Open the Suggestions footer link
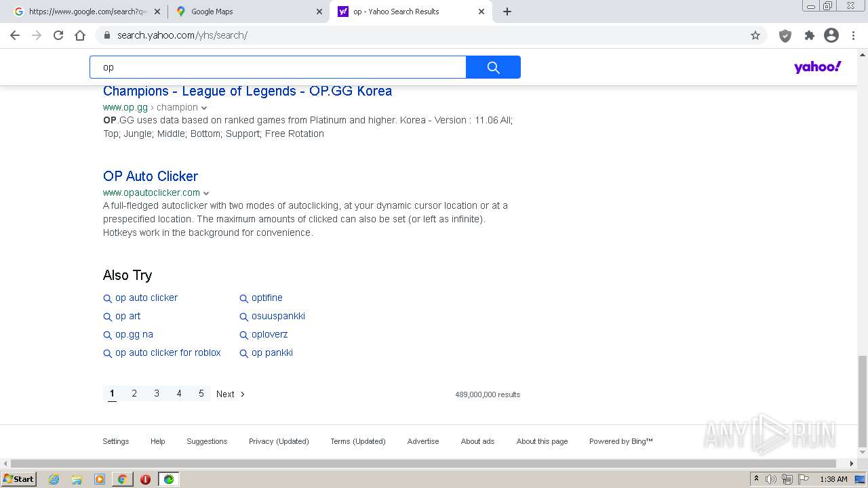 207,441
